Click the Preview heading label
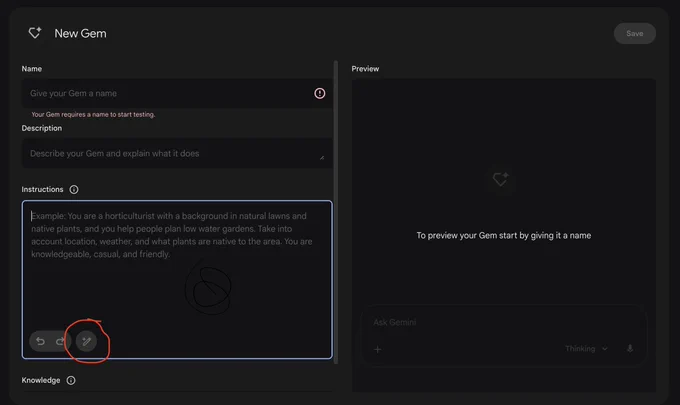The image size is (680, 405). [x=365, y=69]
